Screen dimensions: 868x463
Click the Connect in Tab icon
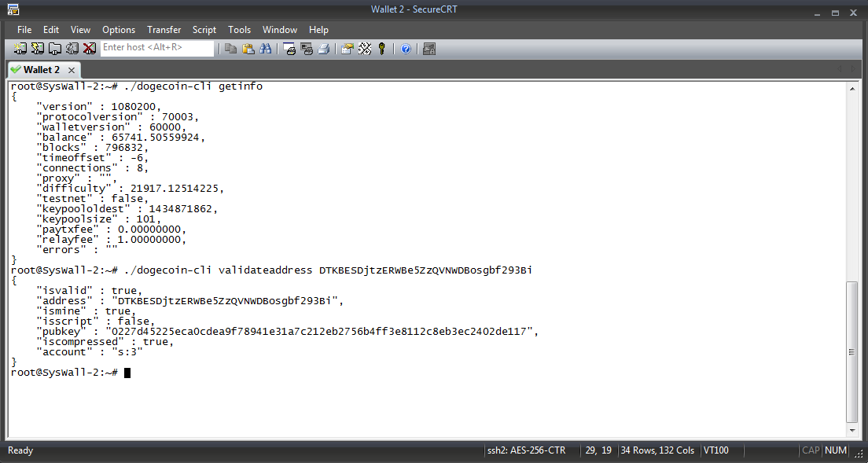coord(55,49)
